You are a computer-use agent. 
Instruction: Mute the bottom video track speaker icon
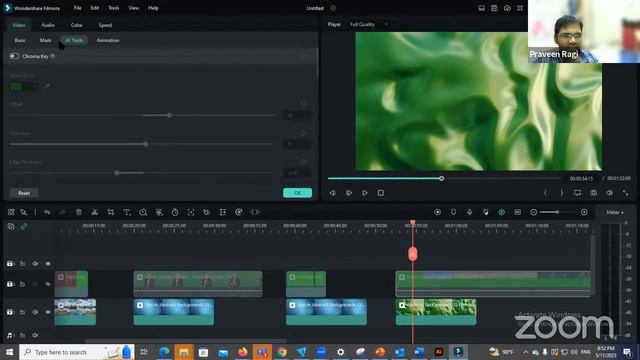coord(35,312)
